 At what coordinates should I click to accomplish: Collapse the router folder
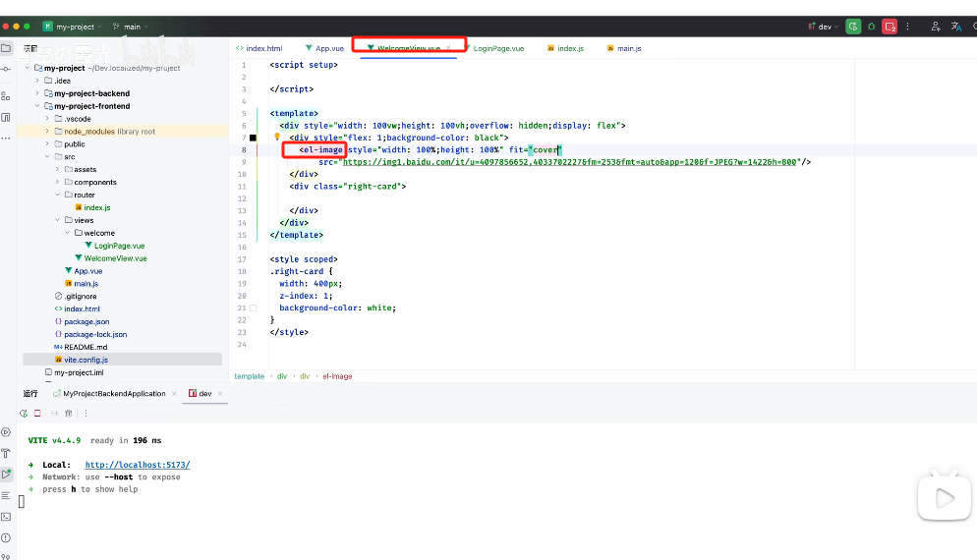pos(57,195)
